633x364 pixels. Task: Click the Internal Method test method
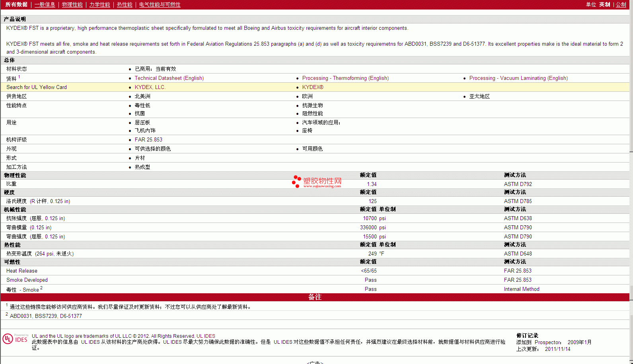522,289
